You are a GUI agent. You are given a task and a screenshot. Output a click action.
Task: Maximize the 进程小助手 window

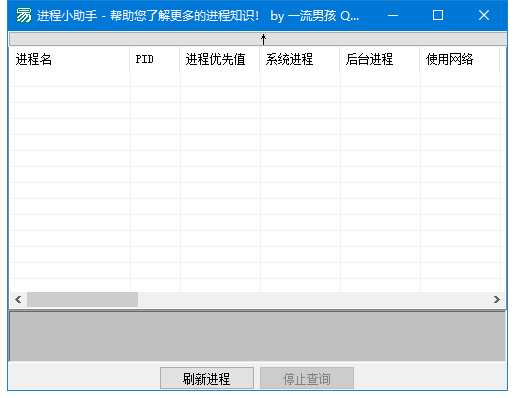pos(438,15)
